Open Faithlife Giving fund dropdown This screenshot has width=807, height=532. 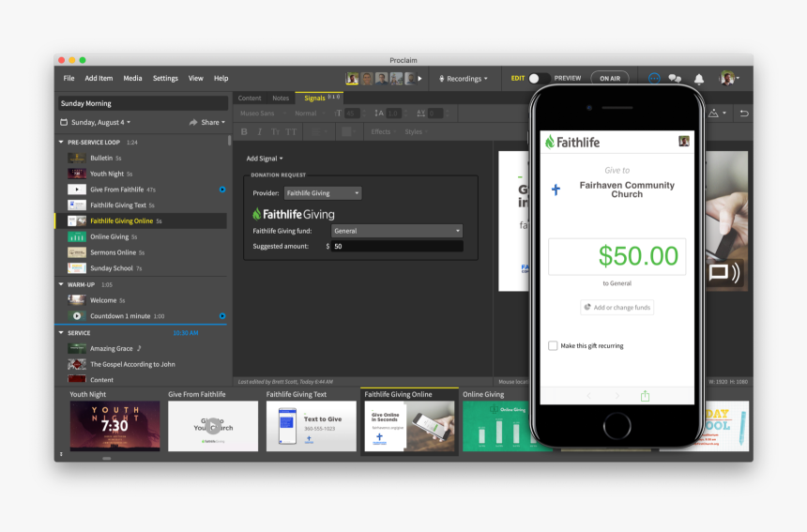[397, 231]
